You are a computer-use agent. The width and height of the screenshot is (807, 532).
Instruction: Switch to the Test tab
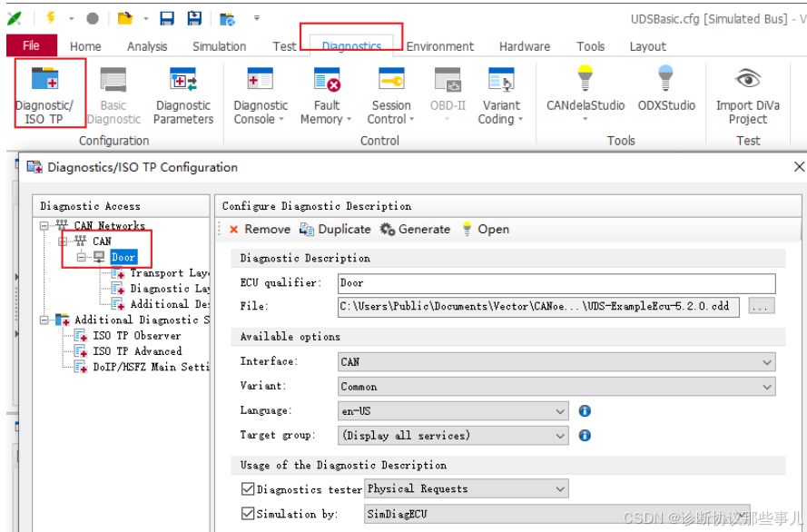coord(284,46)
